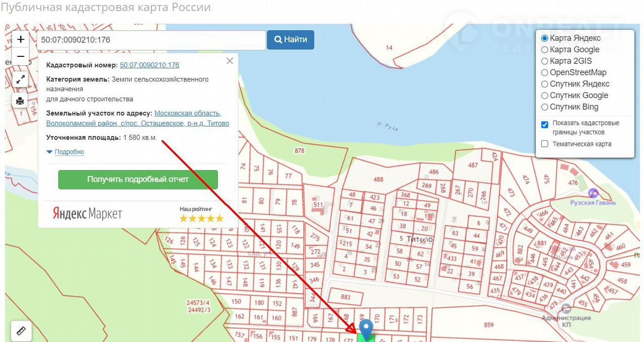Click the Найти search button
The image size is (644, 342).
(290, 40)
